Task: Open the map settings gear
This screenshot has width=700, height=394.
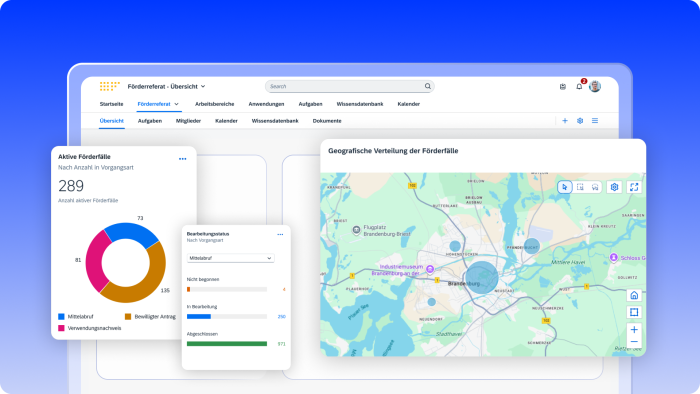Action: [614, 187]
